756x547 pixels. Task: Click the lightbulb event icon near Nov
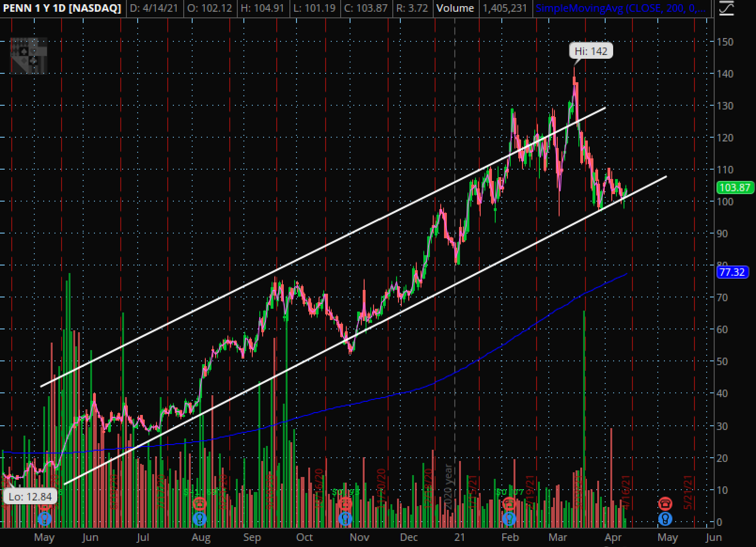[x=345, y=519]
